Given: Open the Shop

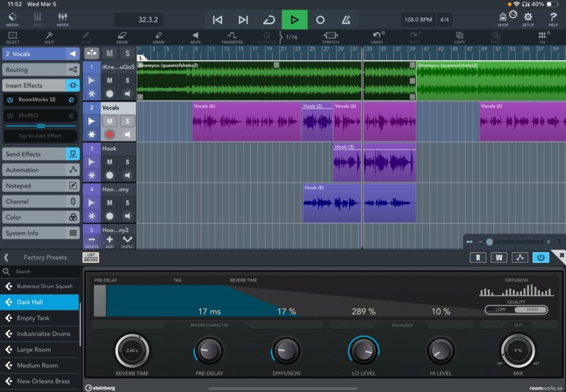Looking at the screenshot, I should click(x=503, y=19).
